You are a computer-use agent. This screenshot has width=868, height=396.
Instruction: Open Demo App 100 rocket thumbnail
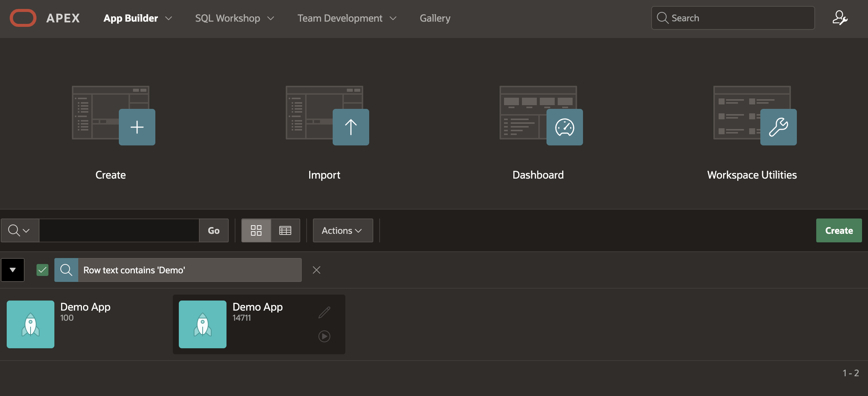31,324
